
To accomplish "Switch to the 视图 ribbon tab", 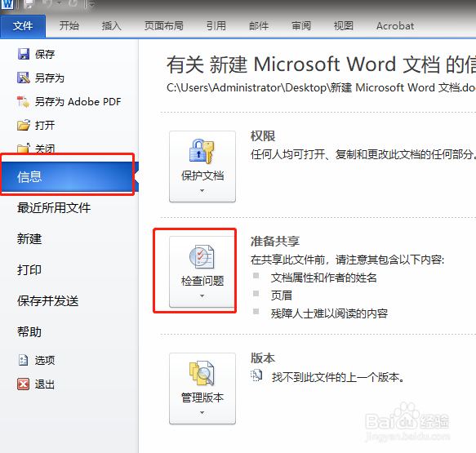I will coord(344,26).
